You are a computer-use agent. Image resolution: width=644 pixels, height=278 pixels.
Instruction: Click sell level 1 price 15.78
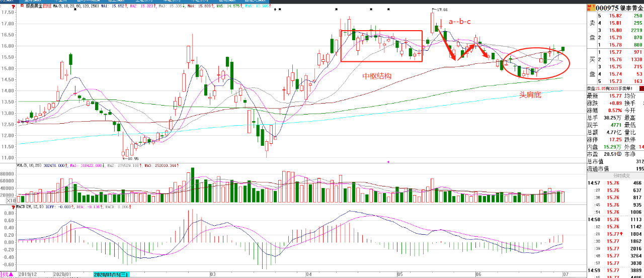616,45
